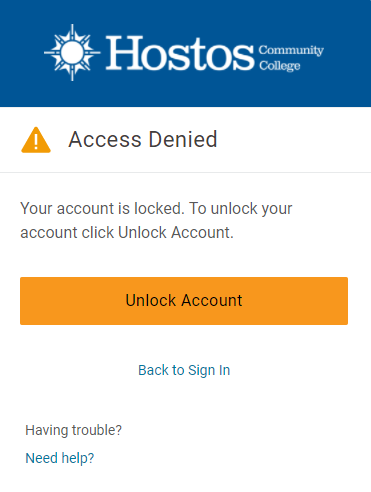Click the orange Unlock Account button
The height and width of the screenshot is (492, 371).
184,301
